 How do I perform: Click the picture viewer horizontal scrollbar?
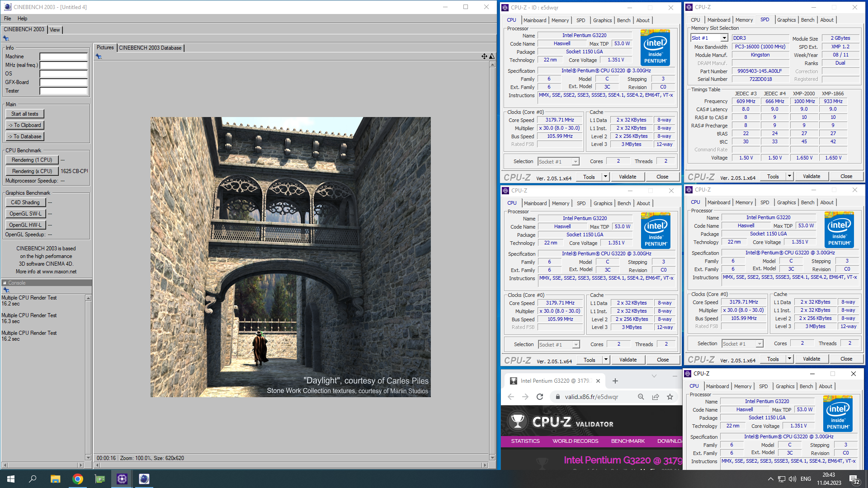291,465
